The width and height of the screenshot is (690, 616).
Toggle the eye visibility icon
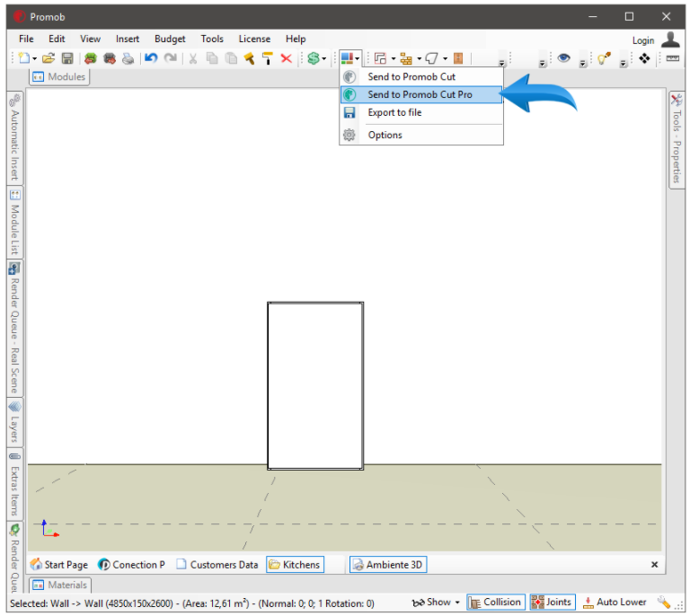click(x=563, y=58)
